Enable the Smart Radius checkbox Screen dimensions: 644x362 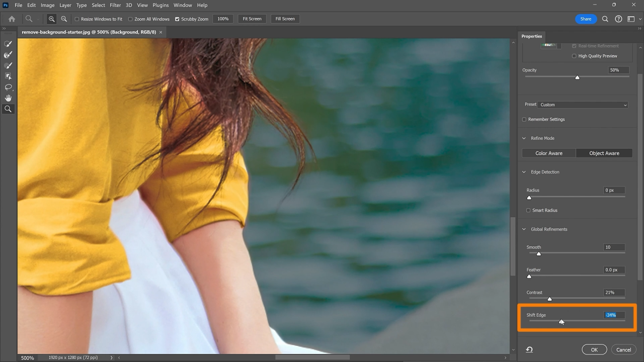point(528,210)
